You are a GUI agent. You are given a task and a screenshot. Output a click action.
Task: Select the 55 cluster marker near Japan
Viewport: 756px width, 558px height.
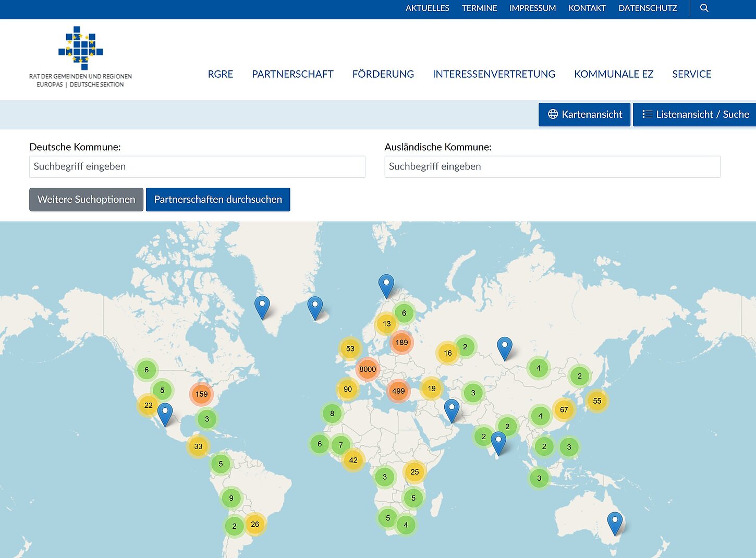tap(596, 401)
